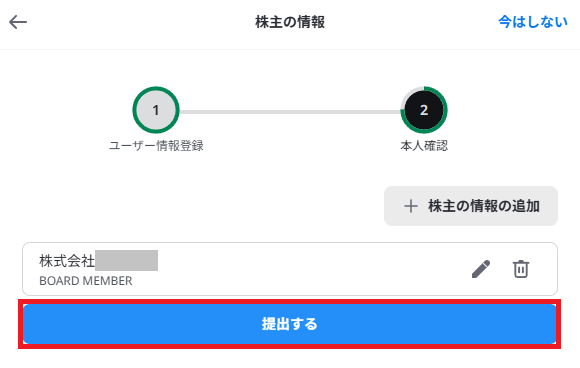The height and width of the screenshot is (368, 580).
Task: Go back using the left arrow icon
Action: pyautogui.click(x=18, y=22)
